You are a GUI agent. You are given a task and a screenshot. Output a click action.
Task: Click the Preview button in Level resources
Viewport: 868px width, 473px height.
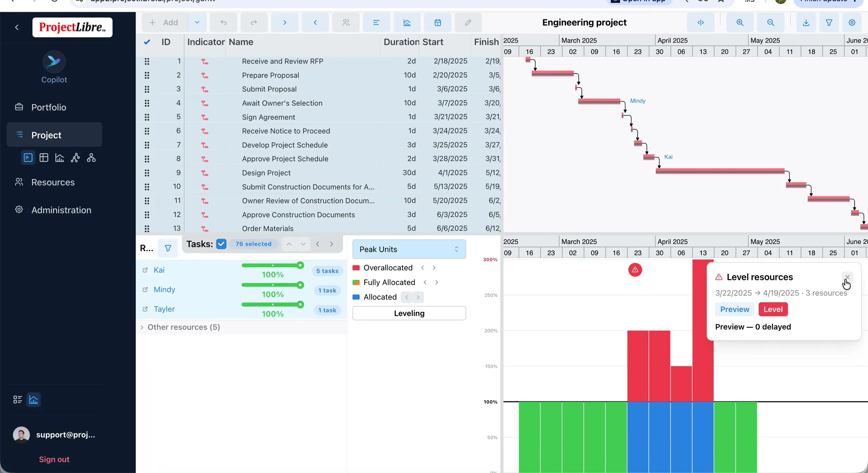coord(734,309)
